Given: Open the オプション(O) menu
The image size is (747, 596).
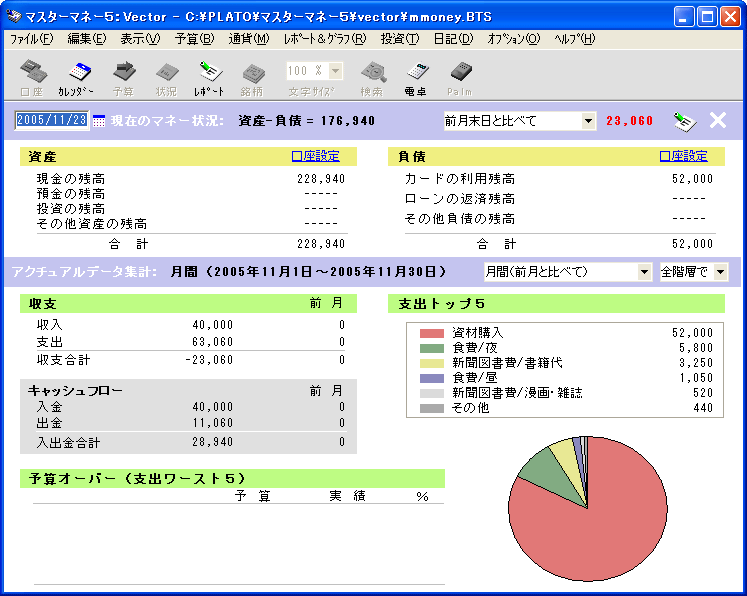Looking at the screenshot, I should (514, 39).
